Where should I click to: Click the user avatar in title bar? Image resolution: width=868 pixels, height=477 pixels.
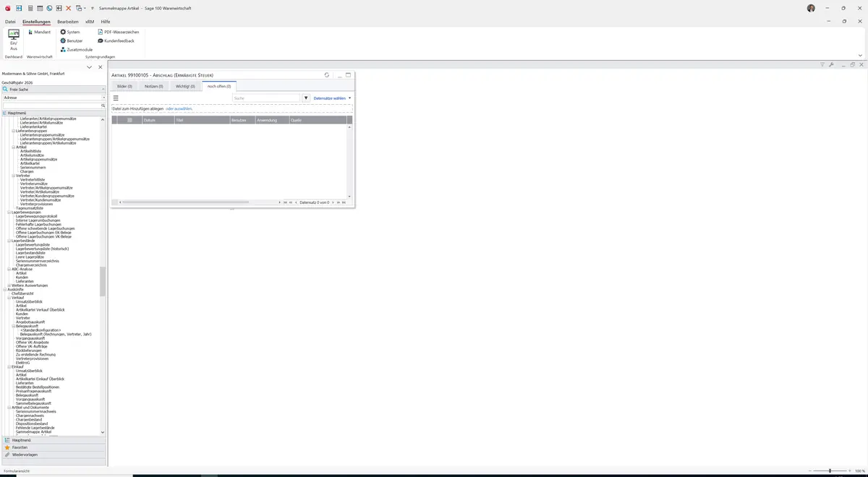coord(811,8)
